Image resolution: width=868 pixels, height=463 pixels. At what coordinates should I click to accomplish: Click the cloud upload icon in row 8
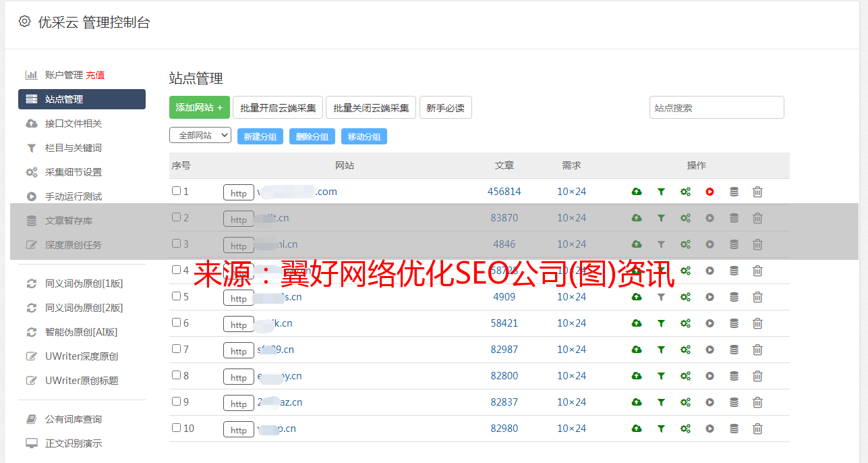[636, 376]
